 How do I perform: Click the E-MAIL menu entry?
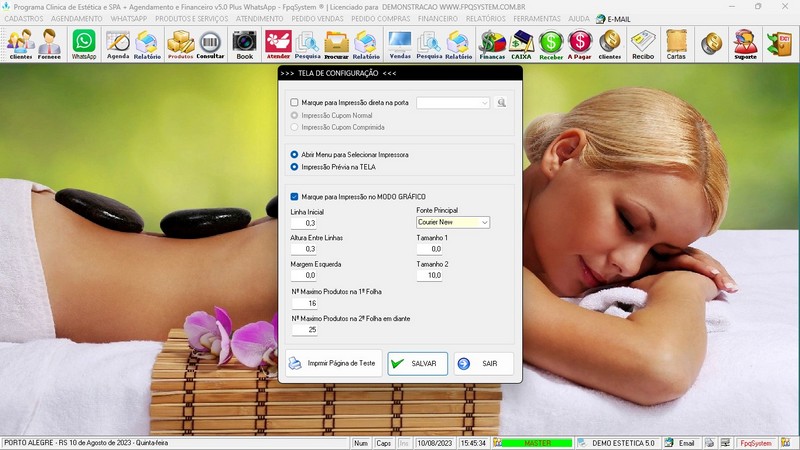pyautogui.click(x=613, y=19)
